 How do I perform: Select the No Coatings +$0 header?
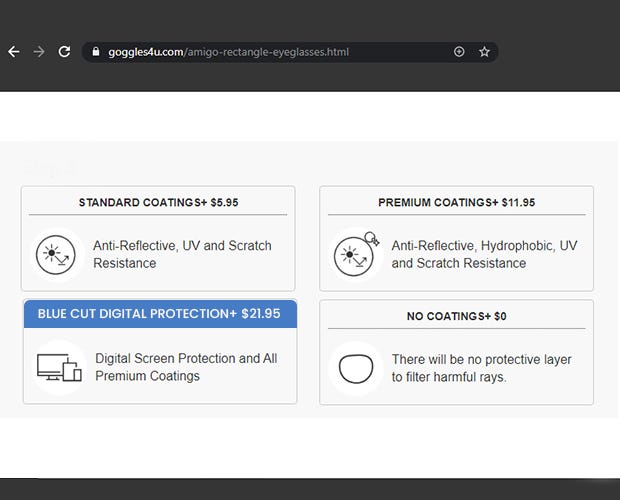[456, 316]
